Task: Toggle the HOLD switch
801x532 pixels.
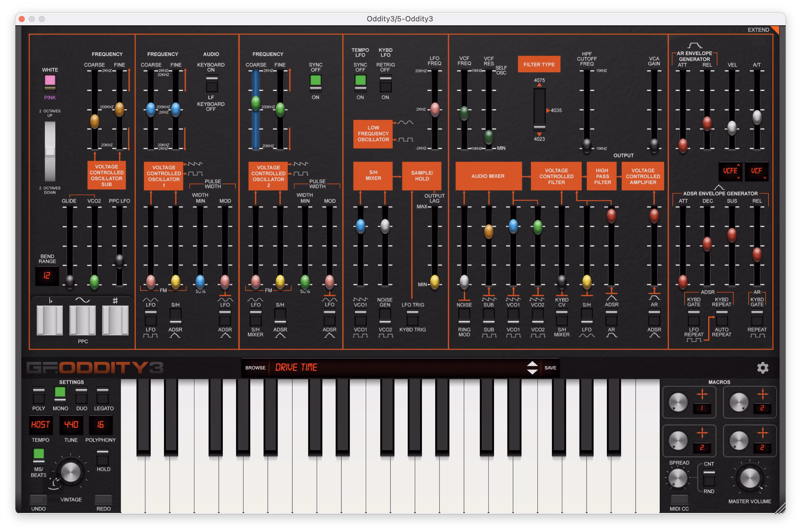Action: coord(103,457)
